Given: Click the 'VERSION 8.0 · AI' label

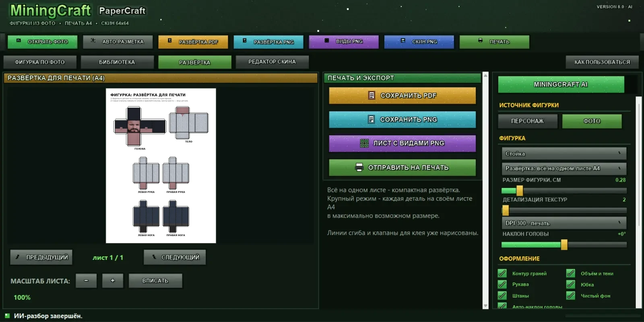Looking at the screenshot, I should (615, 6).
